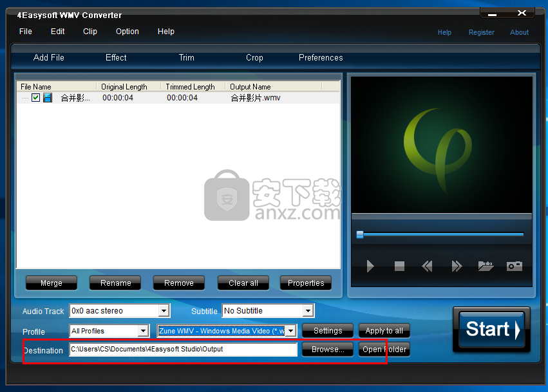The image size is (548, 392).
Task: Click the rewind double-arrow icon
Action: tap(427, 266)
